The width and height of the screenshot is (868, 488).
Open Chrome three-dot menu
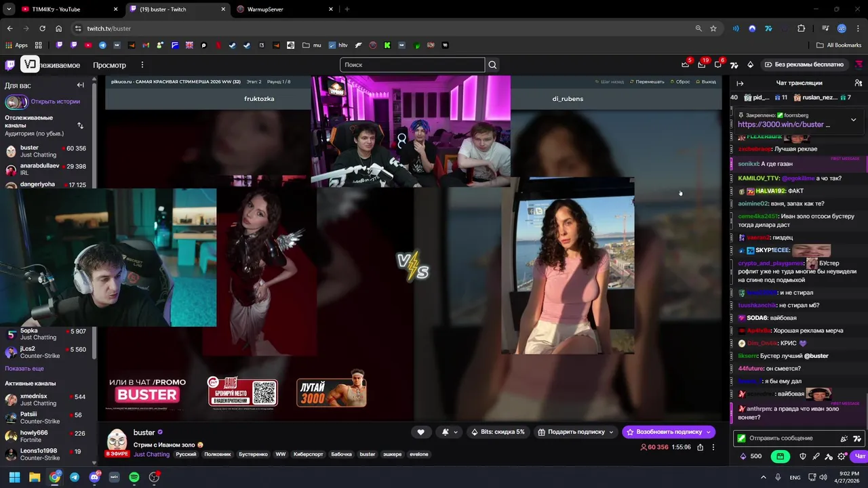tap(858, 28)
